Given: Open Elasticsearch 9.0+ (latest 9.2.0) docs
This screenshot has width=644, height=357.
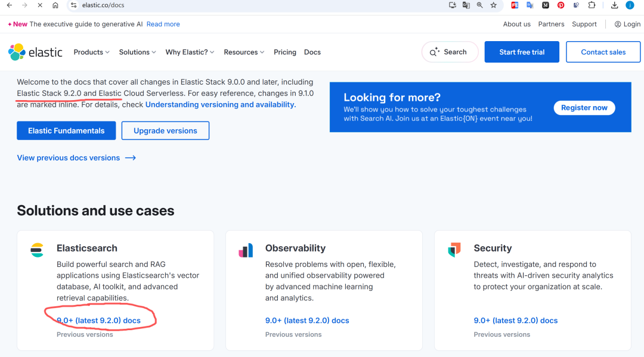Looking at the screenshot, I should [x=98, y=321].
